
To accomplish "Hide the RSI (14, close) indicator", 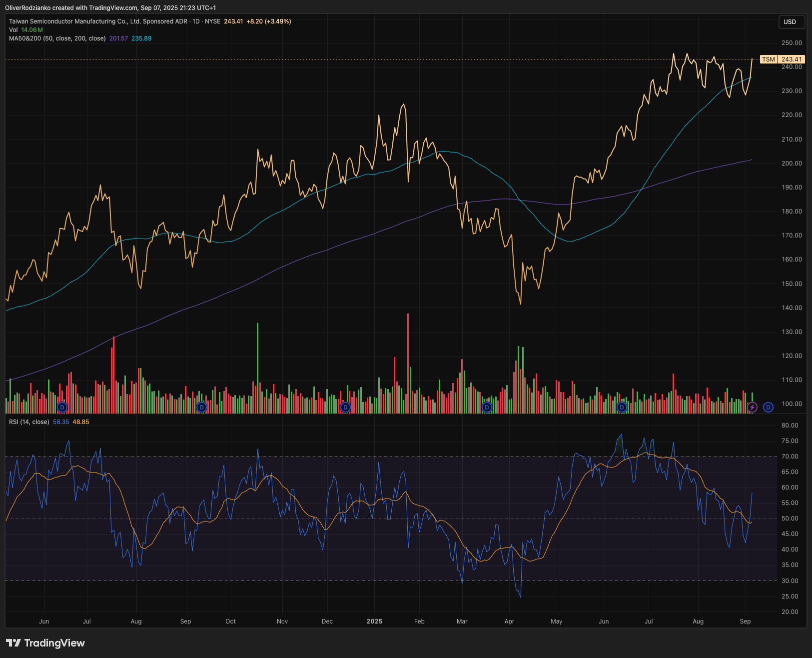I will [29, 421].
